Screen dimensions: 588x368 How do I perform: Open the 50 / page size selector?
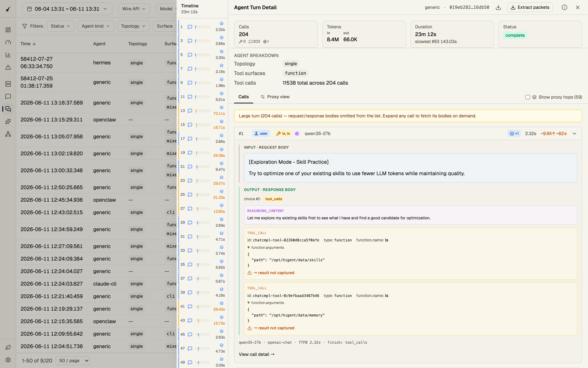tap(73, 360)
